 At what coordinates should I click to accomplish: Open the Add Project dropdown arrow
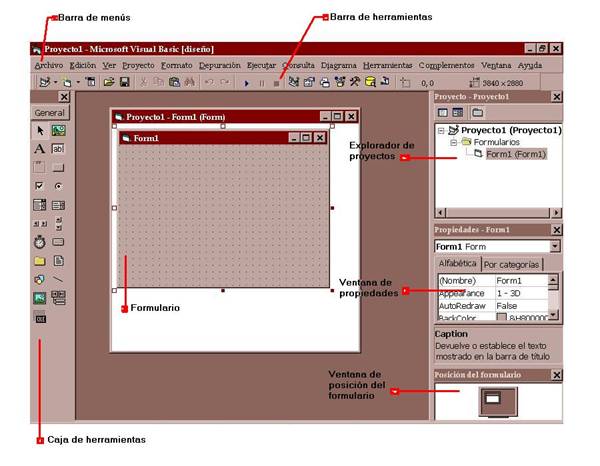(55, 82)
